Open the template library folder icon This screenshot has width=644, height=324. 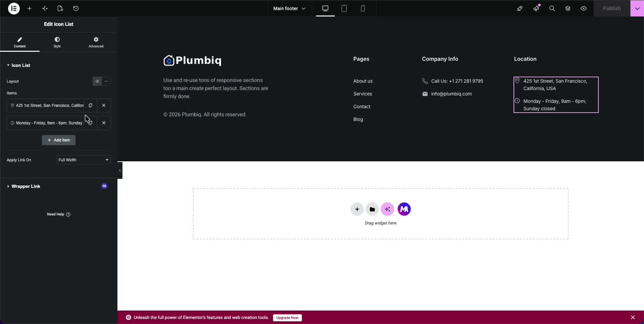[372, 209]
